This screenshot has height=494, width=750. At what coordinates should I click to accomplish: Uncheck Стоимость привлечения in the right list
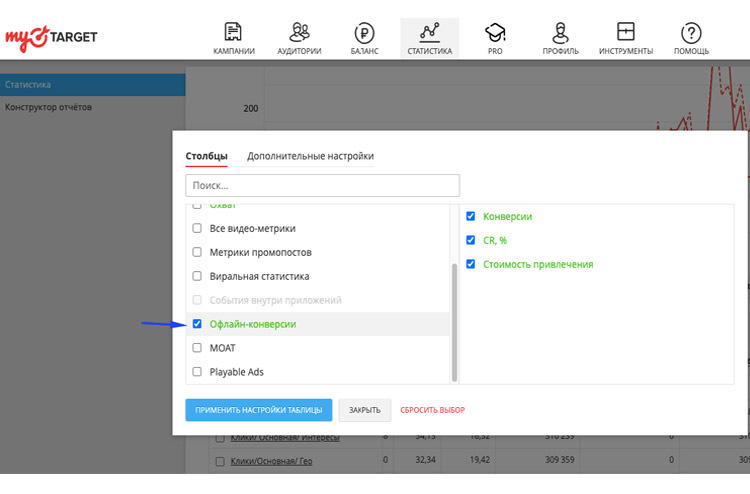[x=471, y=264]
